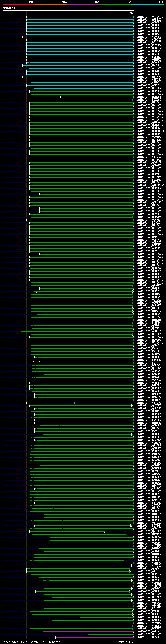Click the purple ~60% identity legend segment
This screenshot has height=644, width=166.
coord(83,4)
